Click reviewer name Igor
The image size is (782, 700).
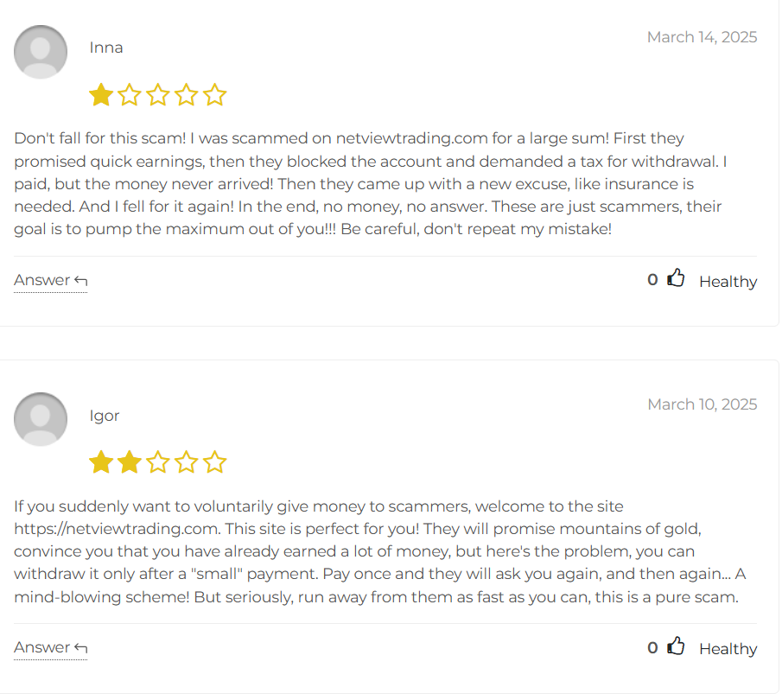(105, 416)
